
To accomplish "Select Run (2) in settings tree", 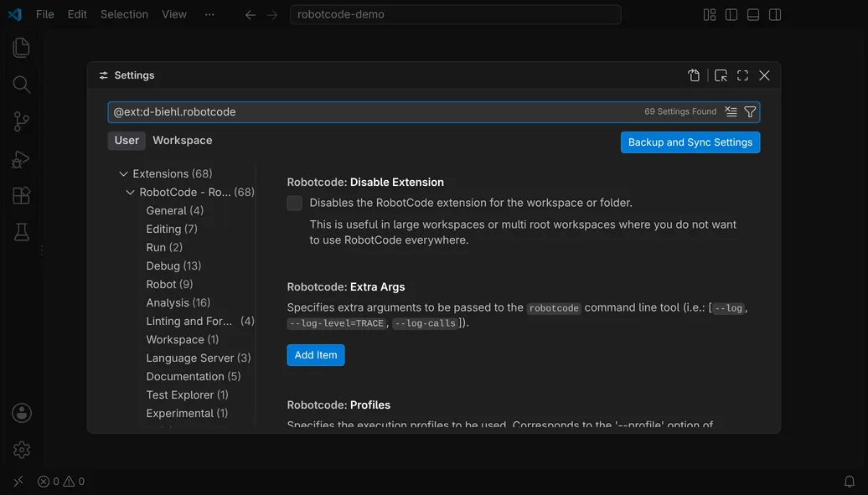I will (x=164, y=248).
